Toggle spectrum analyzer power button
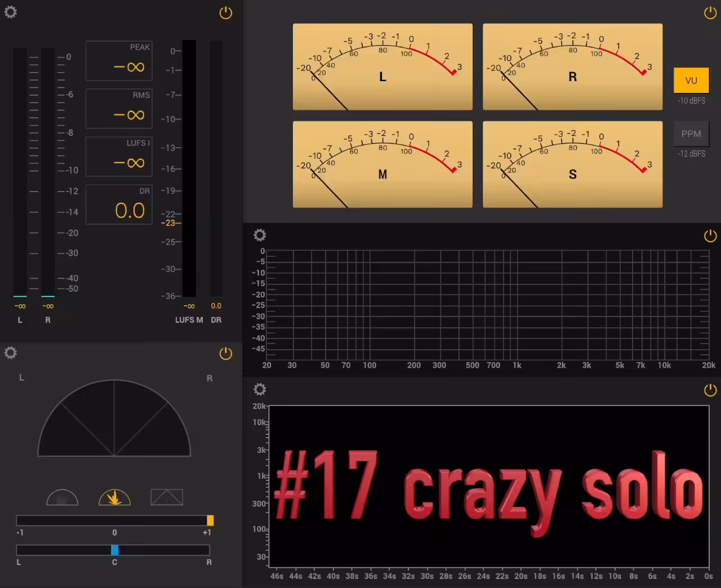The image size is (721, 588). click(x=710, y=236)
